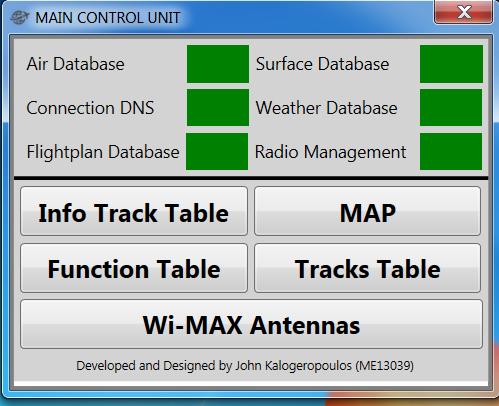
Task: Click the Surface Database green status box
Action: pos(451,64)
